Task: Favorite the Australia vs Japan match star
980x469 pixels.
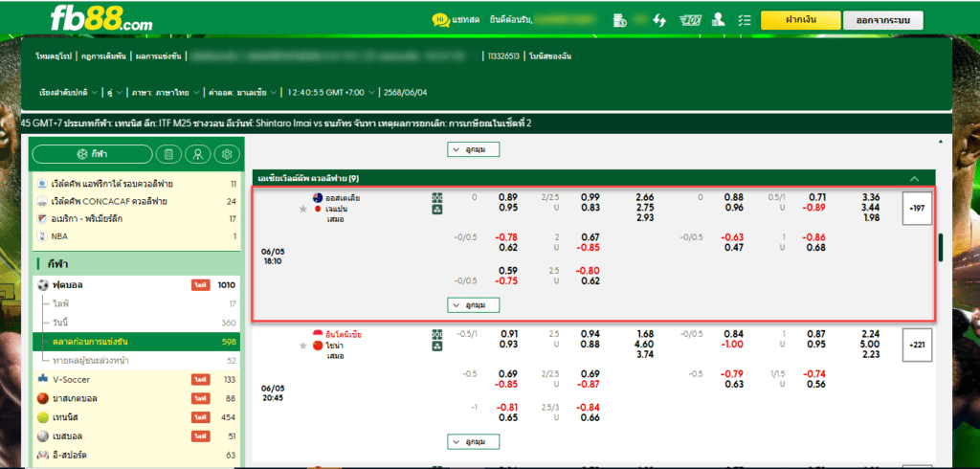Action: (303, 209)
